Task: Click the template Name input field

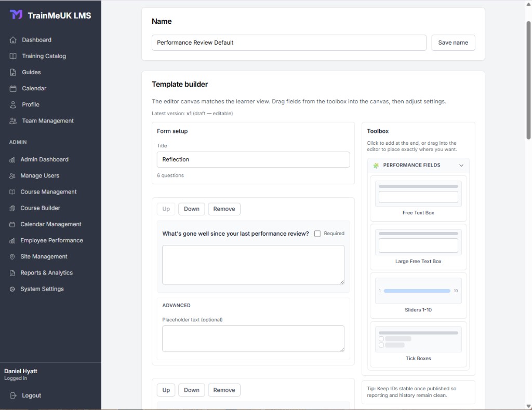Action: click(x=289, y=43)
